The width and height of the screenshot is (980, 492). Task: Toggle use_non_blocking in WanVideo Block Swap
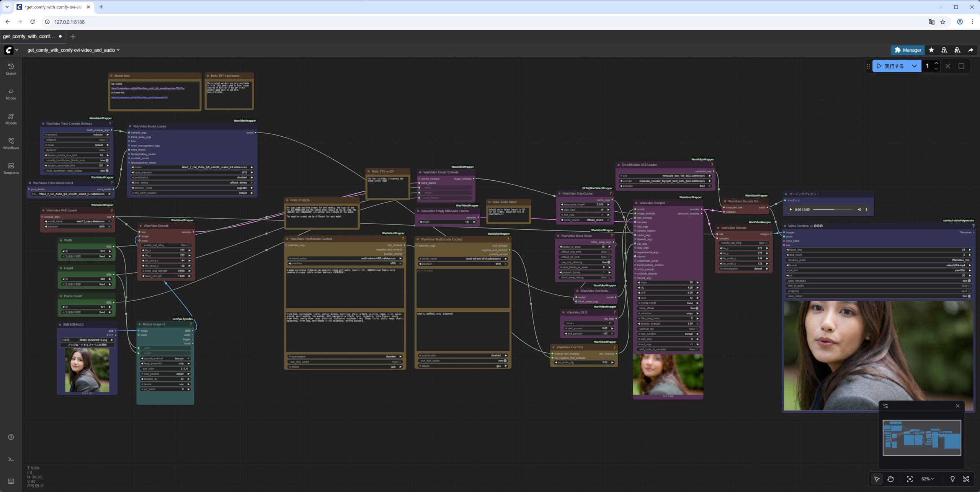pyautogui.click(x=609, y=262)
